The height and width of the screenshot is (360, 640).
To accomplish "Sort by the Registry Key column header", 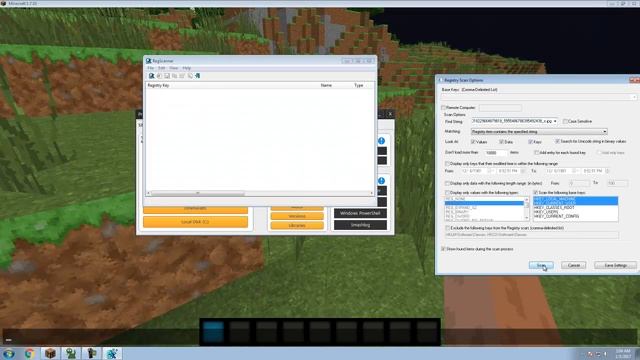I will [158, 85].
